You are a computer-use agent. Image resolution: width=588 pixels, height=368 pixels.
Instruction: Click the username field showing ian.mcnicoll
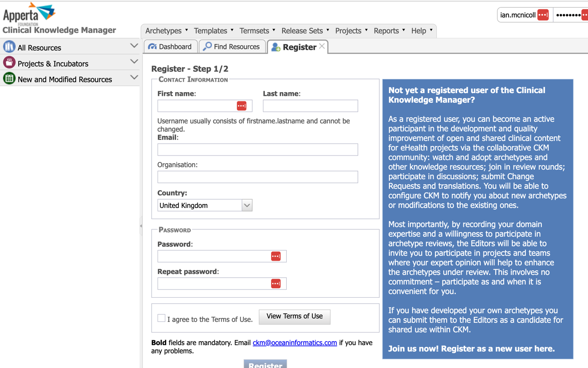point(525,15)
